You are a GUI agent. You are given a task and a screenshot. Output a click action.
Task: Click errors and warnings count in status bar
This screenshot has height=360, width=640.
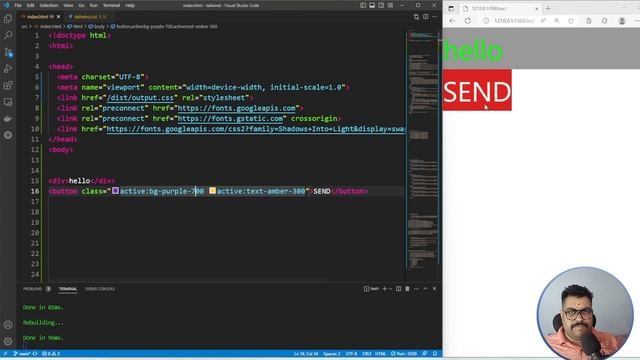[x=51, y=354]
